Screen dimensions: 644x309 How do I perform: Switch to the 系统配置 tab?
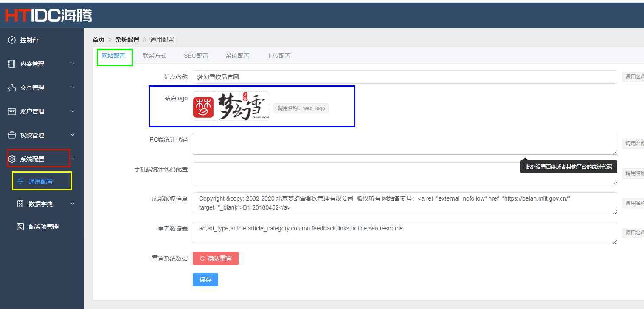tap(237, 56)
